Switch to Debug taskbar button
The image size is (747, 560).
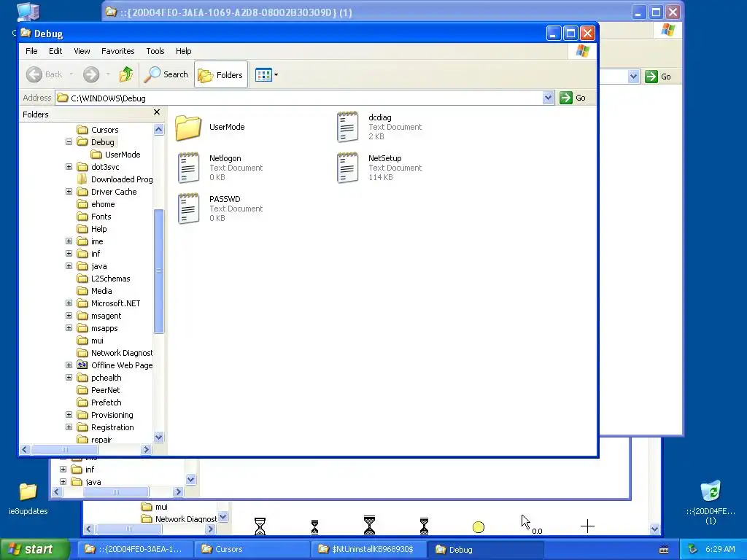click(484, 549)
